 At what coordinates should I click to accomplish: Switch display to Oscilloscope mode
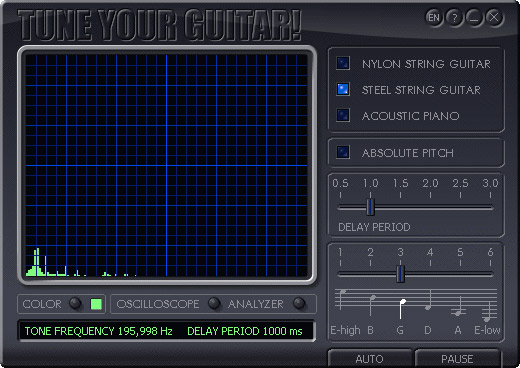click(214, 303)
